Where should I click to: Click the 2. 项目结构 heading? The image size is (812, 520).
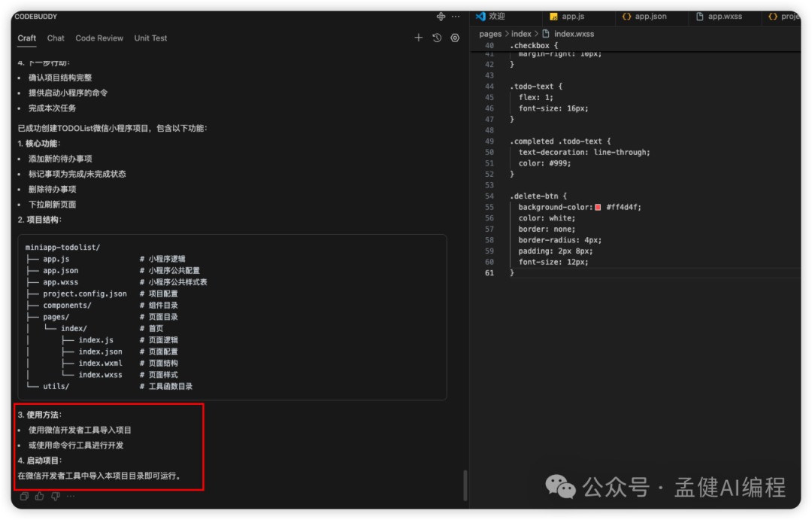[x=39, y=220]
